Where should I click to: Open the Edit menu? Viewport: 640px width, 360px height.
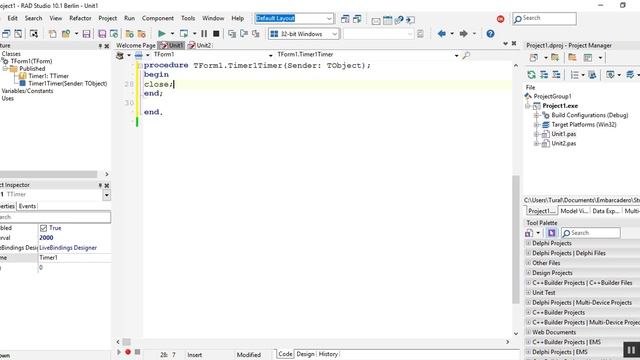13,18
